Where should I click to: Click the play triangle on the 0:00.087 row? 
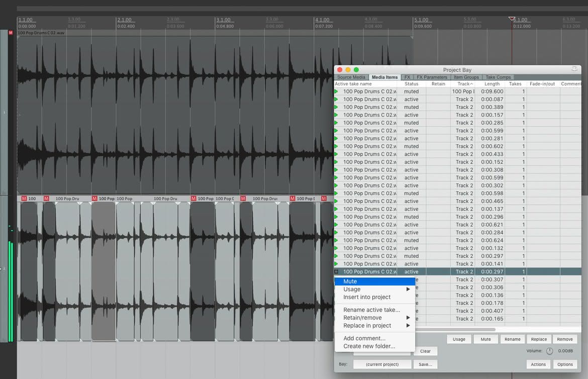[x=336, y=100]
